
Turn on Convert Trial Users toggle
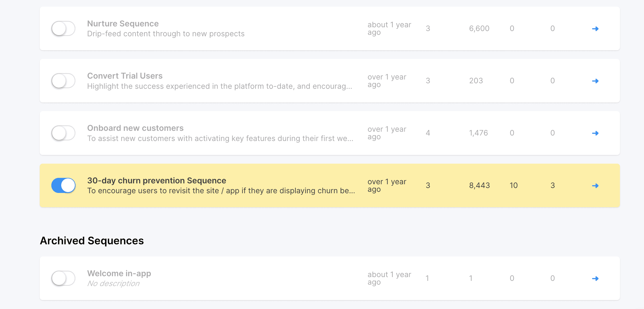(63, 81)
